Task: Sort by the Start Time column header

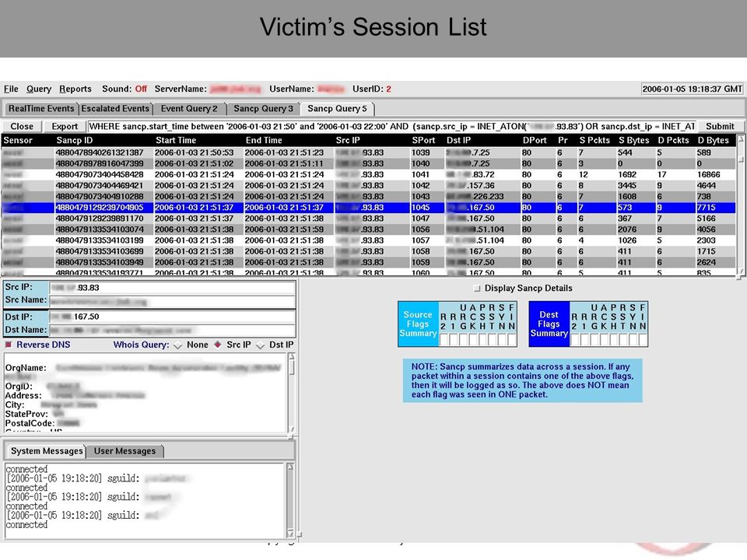Action: (176, 141)
